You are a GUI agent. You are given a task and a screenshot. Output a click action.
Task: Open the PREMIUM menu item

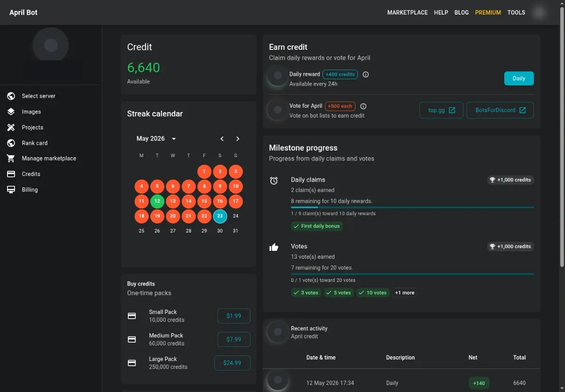click(x=488, y=13)
